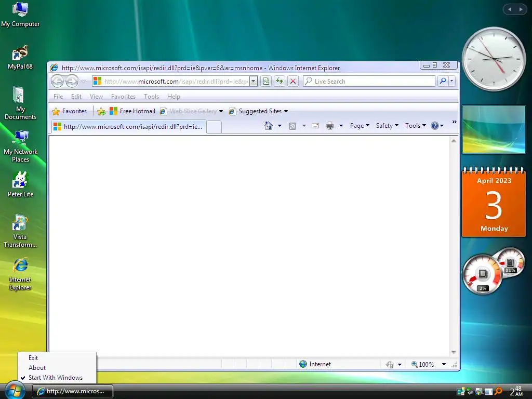Click the Print icon in command bar
The width and height of the screenshot is (532, 399).
(x=330, y=126)
